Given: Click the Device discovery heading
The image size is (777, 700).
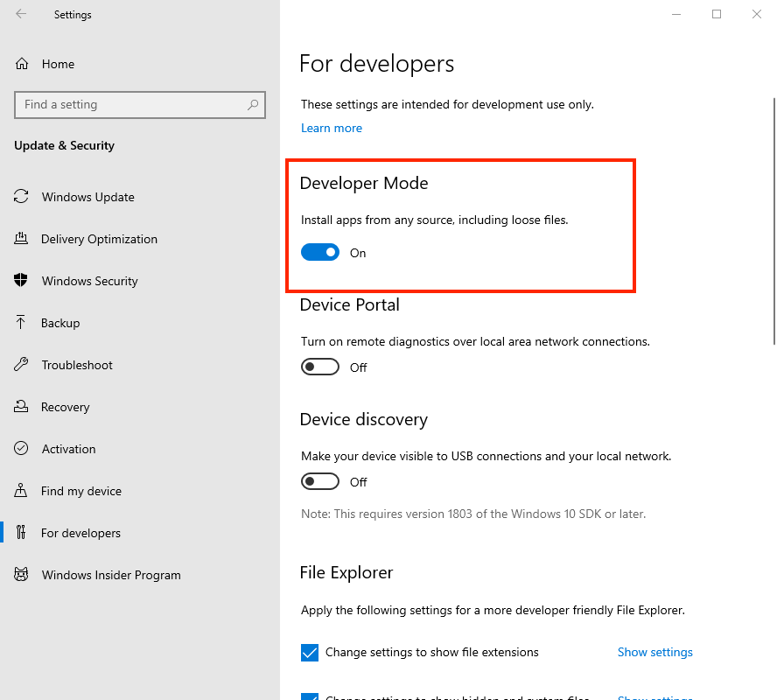Looking at the screenshot, I should point(364,419).
